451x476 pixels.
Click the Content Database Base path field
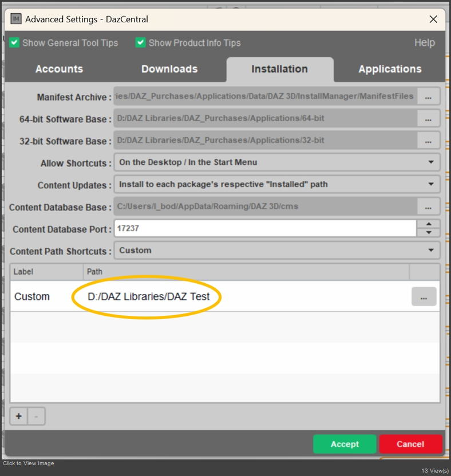click(x=266, y=207)
